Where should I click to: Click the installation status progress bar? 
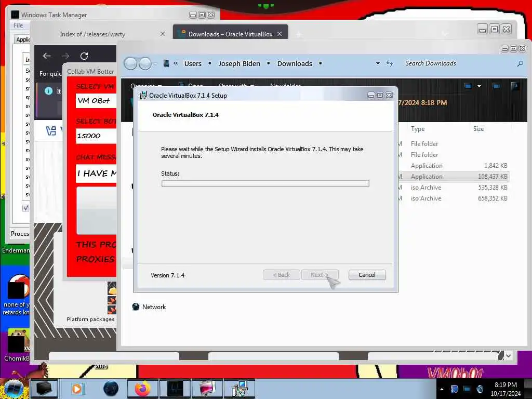pos(265,183)
